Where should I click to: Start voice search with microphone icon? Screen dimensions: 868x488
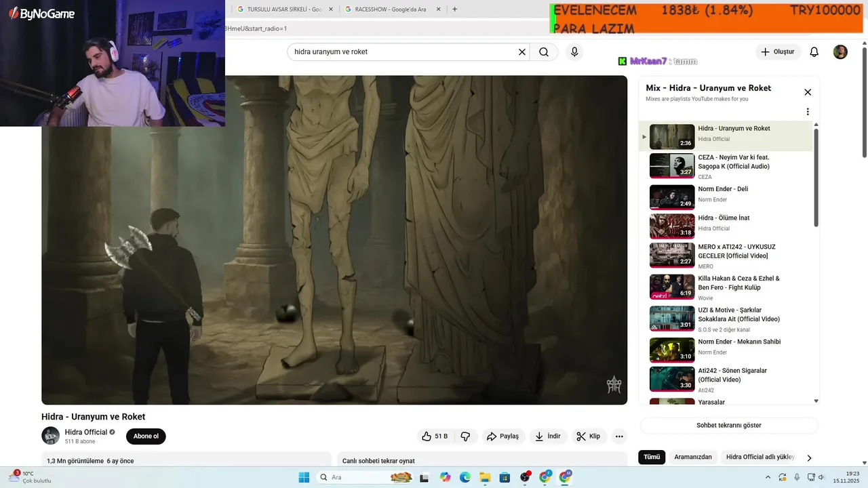click(574, 52)
